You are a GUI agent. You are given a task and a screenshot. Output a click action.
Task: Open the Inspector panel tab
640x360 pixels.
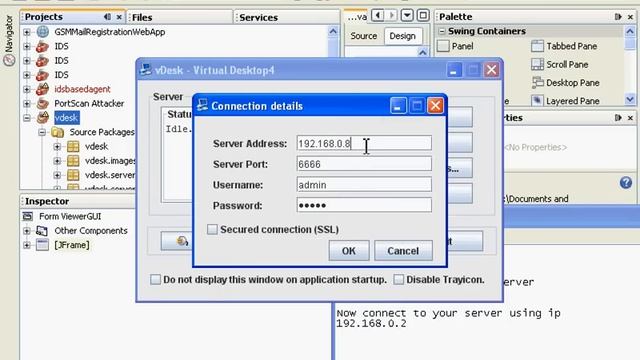(x=47, y=201)
